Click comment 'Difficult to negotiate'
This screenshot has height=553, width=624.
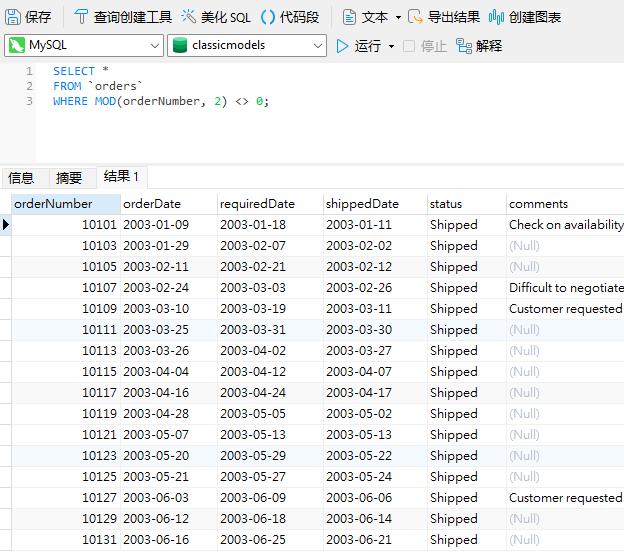point(565,288)
